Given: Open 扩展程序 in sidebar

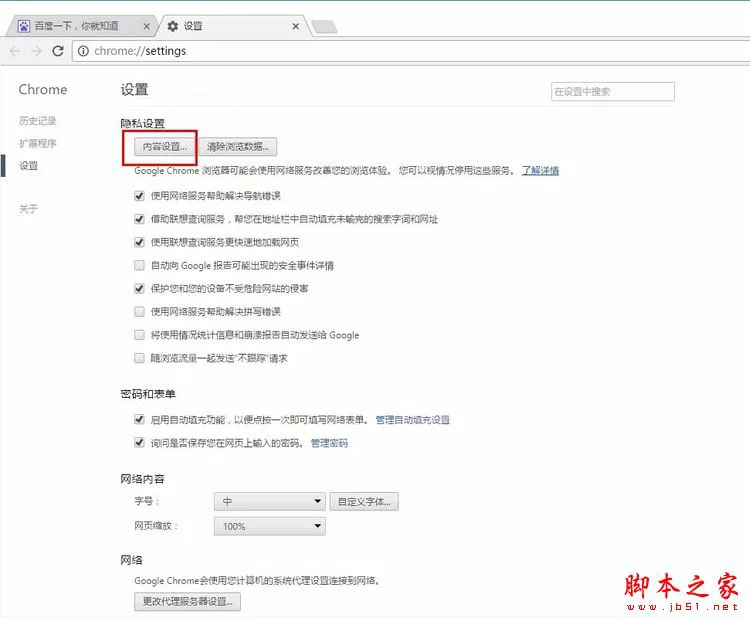Looking at the screenshot, I should pyautogui.click(x=38, y=143).
